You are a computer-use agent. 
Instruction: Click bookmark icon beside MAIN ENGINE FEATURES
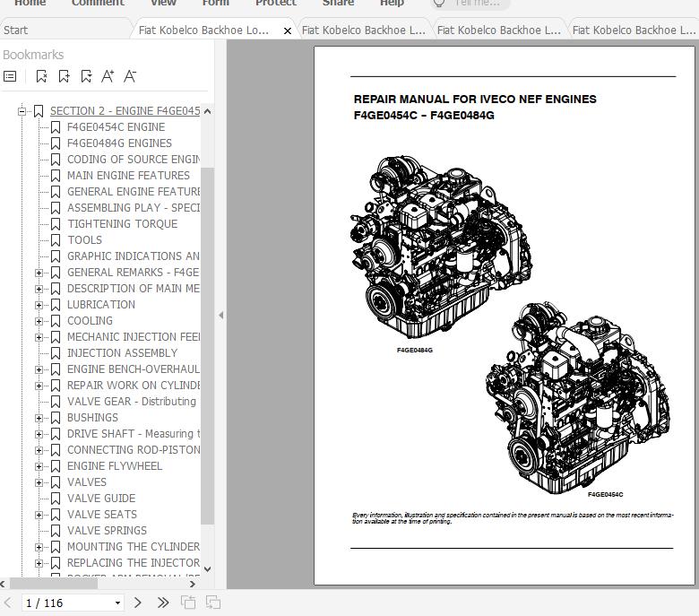[x=56, y=176]
